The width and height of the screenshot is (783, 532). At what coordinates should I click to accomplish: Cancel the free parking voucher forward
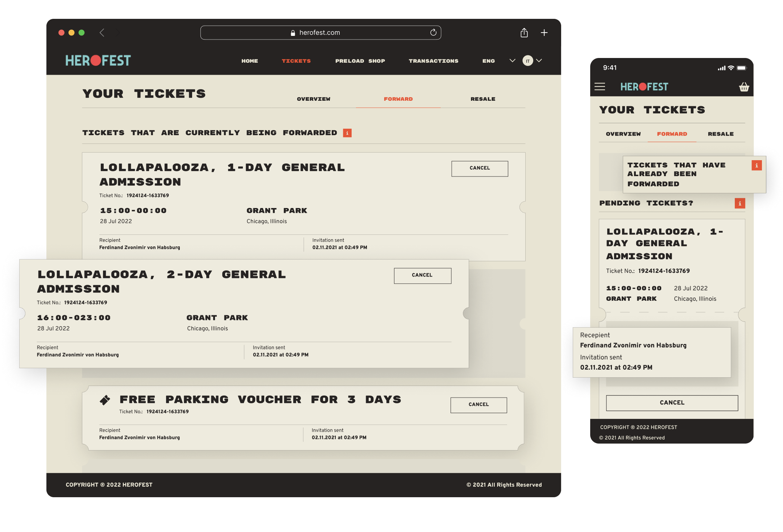(x=478, y=405)
